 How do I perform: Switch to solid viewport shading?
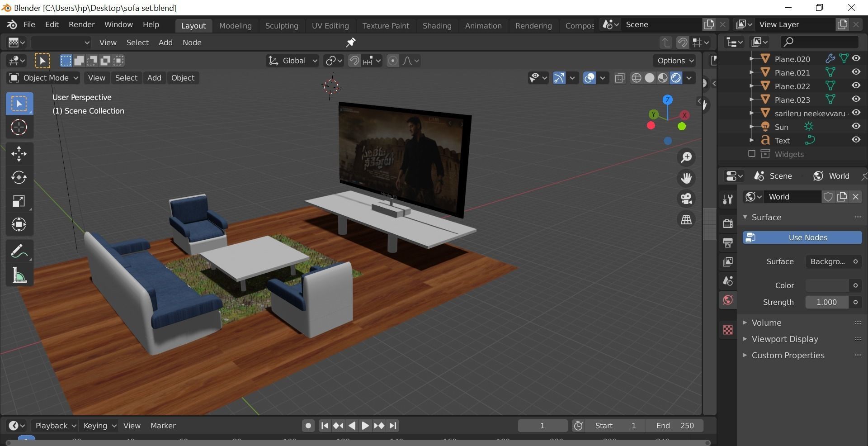coord(650,78)
